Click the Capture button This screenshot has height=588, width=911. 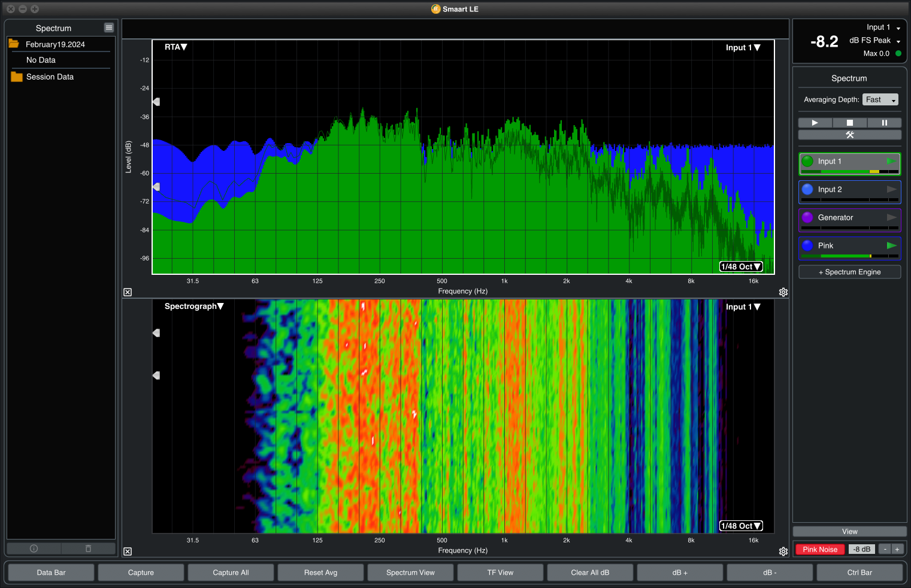(x=141, y=572)
